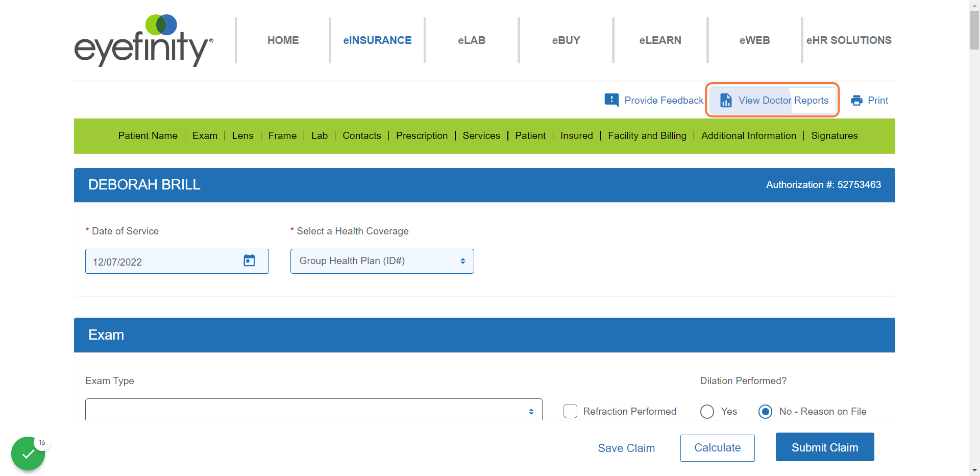Jump to the Contacts section
The width and height of the screenshot is (980, 476).
point(362,135)
